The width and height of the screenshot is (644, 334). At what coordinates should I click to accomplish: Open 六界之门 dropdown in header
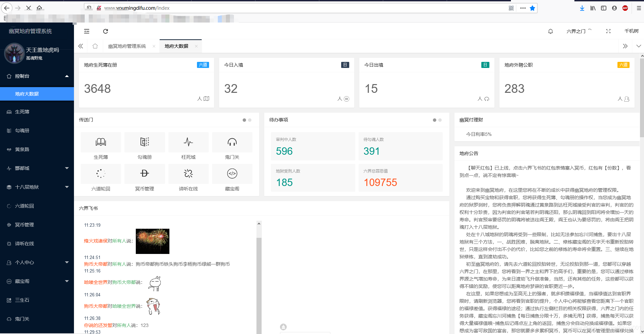click(579, 31)
